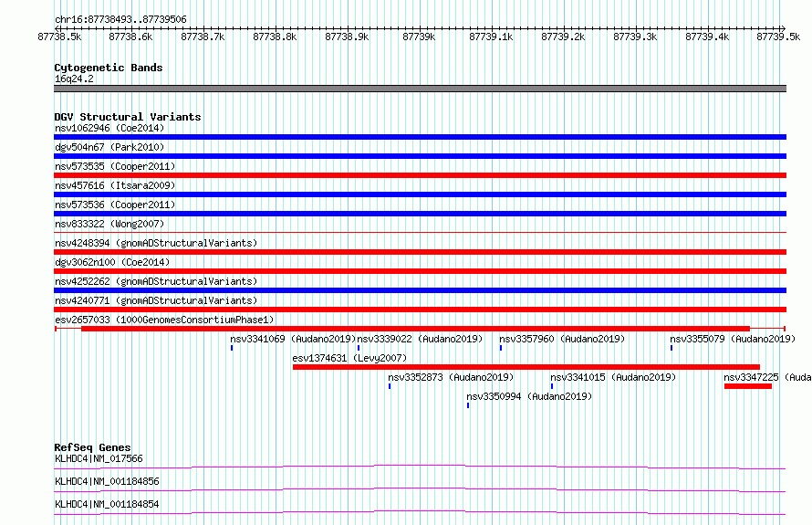The width and height of the screenshot is (812, 525).
Task: Open nsv4240771 gnomAD variant label
Action: (x=156, y=300)
